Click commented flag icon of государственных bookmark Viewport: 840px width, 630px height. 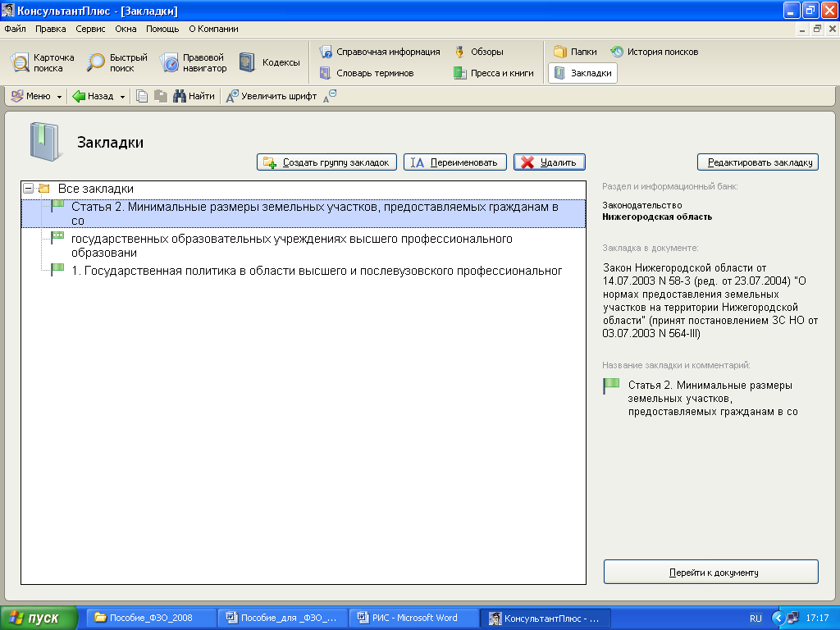tap(57, 238)
